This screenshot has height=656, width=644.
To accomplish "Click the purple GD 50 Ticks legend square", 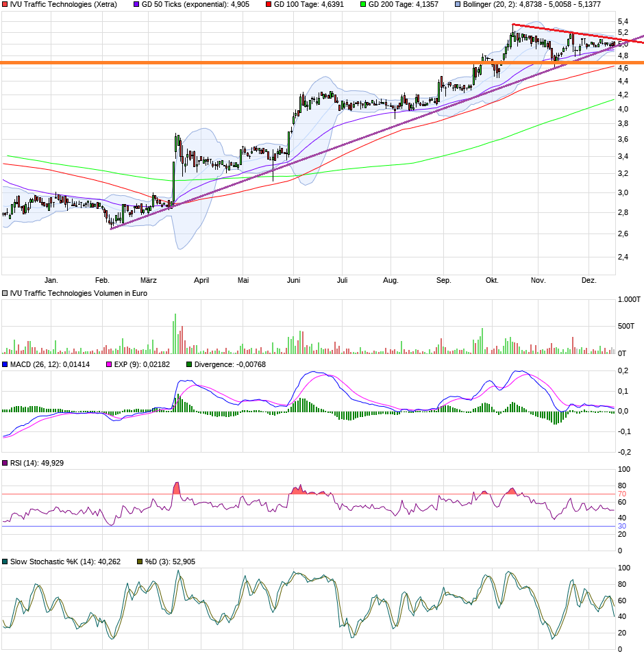I will [136, 5].
